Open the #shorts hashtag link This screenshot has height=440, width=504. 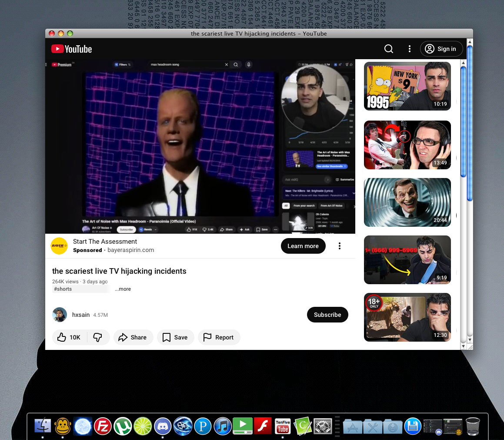point(63,289)
